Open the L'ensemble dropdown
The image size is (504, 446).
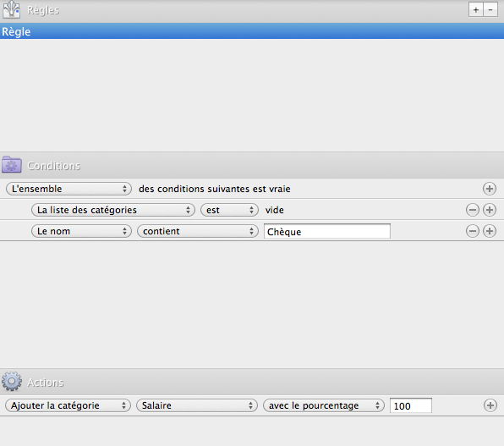(68, 189)
